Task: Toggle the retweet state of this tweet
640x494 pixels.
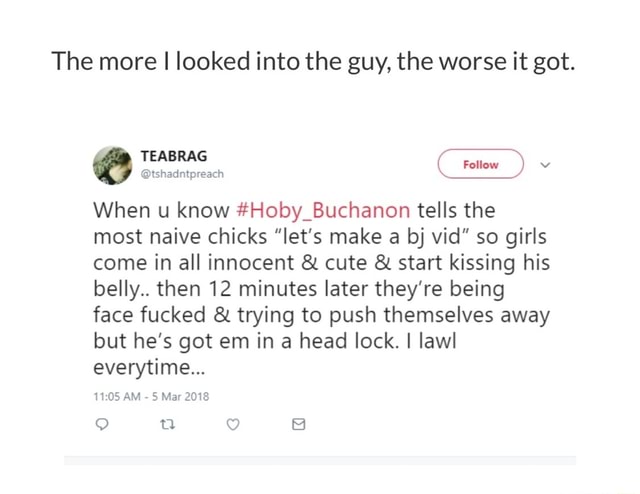Action: 167,425
